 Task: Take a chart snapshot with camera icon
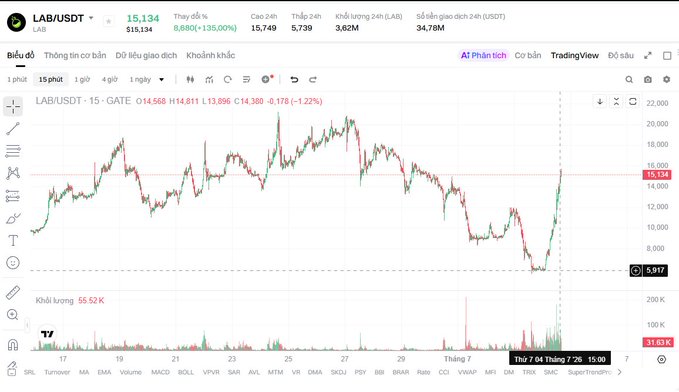[x=648, y=79]
